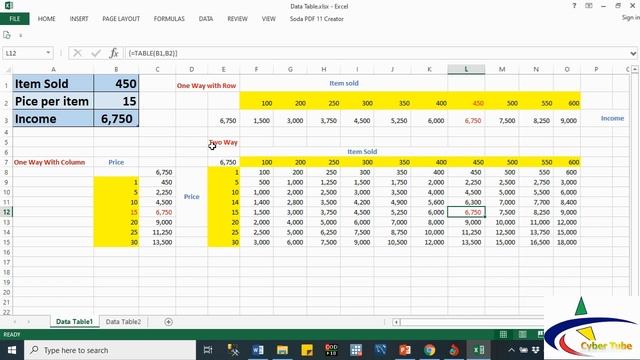Open Sticky Notes from the taskbar
The height and width of the screenshot is (360, 640).
point(307,350)
